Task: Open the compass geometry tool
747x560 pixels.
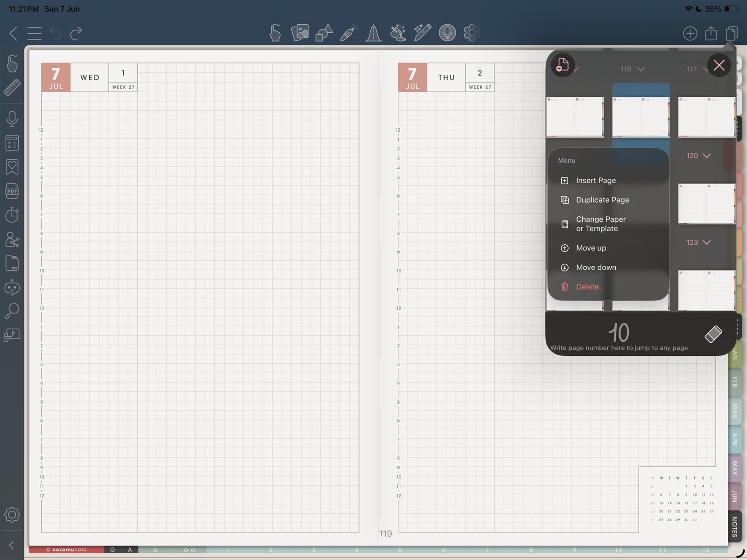Action: [373, 33]
